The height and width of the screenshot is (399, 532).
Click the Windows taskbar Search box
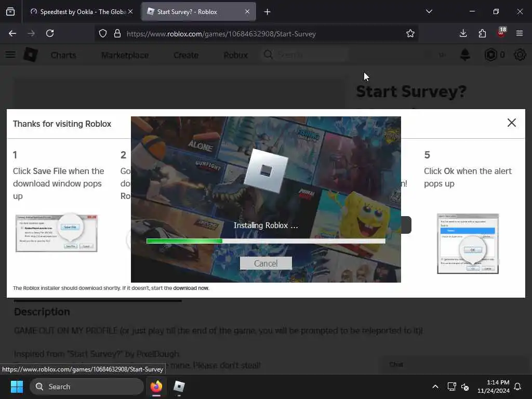coord(87,387)
